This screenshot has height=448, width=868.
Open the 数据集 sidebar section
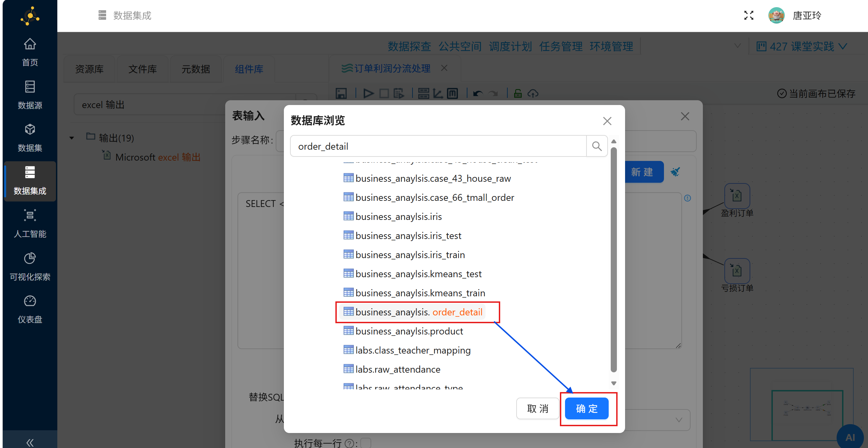(30, 138)
